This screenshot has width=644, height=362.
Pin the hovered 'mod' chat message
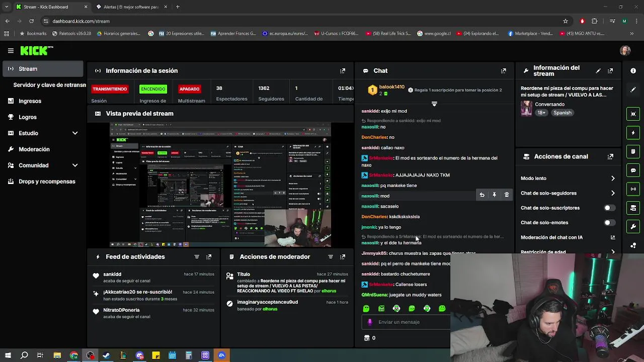point(494,195)
